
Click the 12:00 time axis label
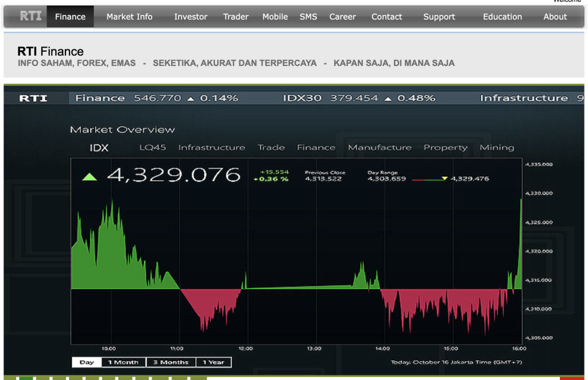coord(245,348)
